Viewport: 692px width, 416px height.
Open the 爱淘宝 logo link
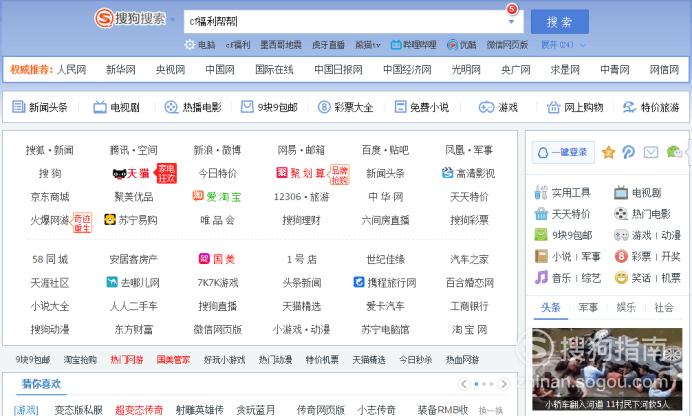coord(217,196)
